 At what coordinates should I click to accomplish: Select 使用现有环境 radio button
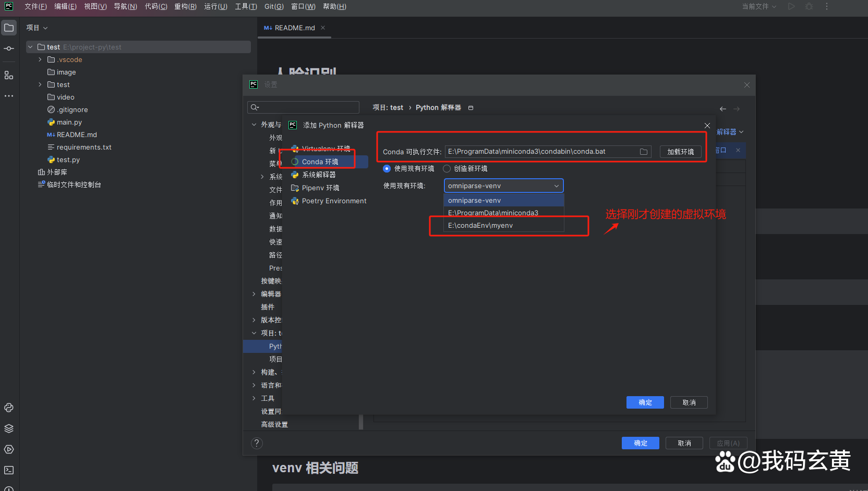(x=387, y=168)
